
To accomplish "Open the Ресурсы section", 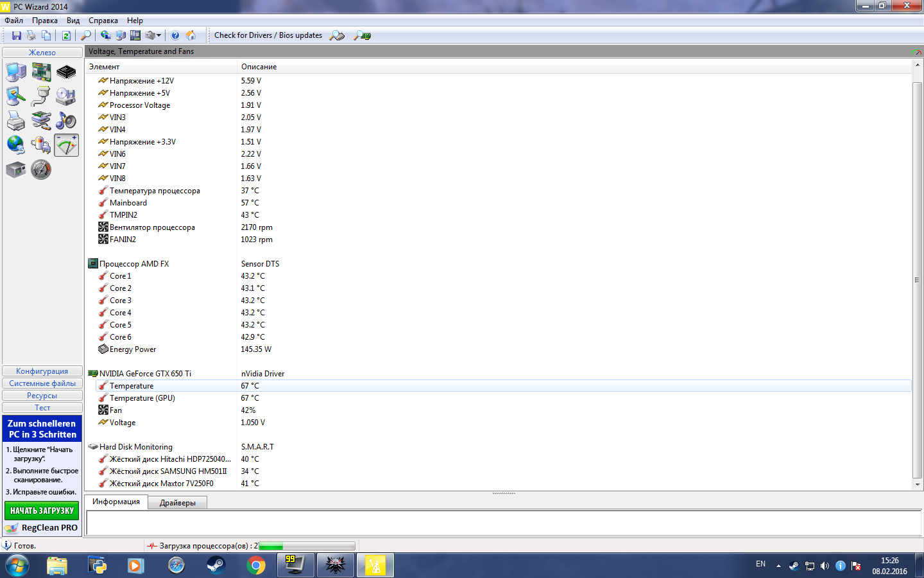I will [42, 396].
